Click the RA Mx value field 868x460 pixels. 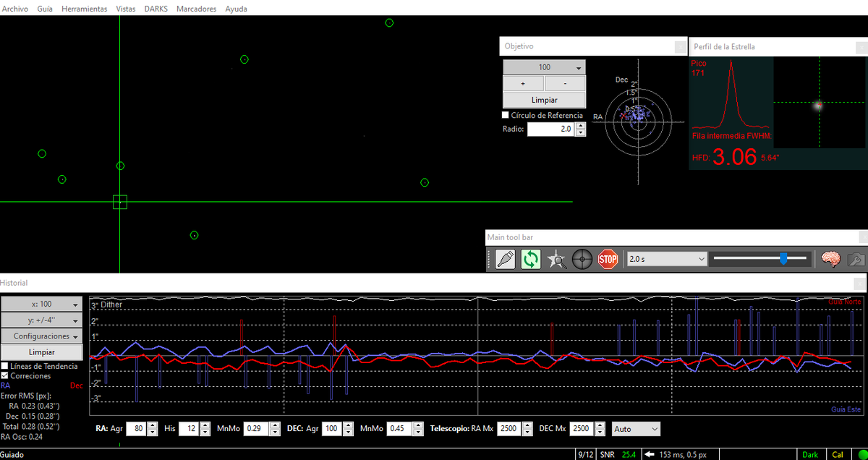click(509, 429)
